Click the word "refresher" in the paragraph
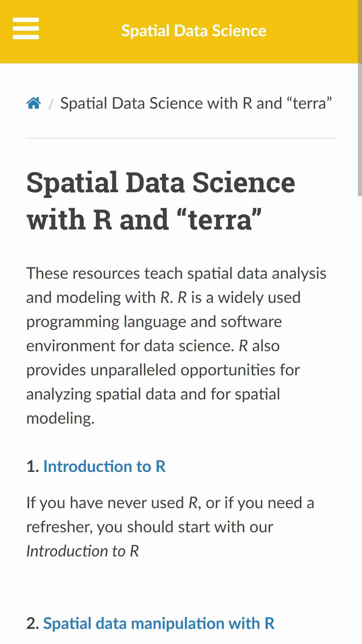362x644 pixels. click(x=59, y=527)
